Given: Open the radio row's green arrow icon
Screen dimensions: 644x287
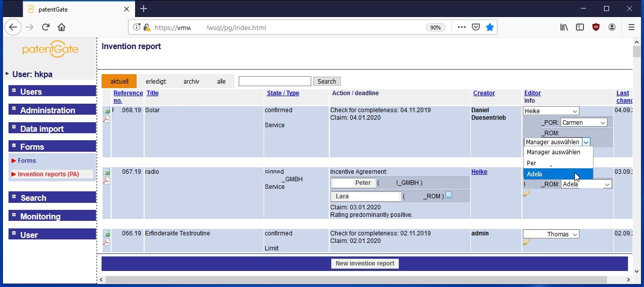Looking at the screenshot, I should (107, 172).
